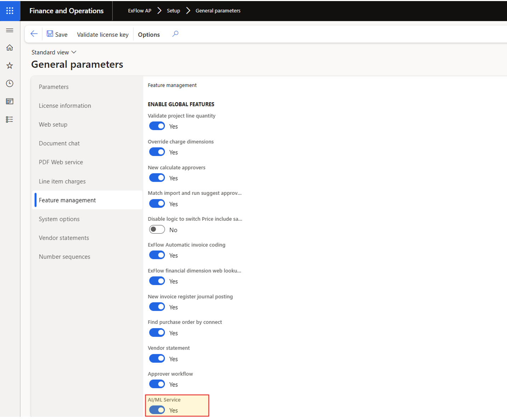Toggle Override charge dimensions switch
This screenshot has height=420, width=507.
click(157, 152)
